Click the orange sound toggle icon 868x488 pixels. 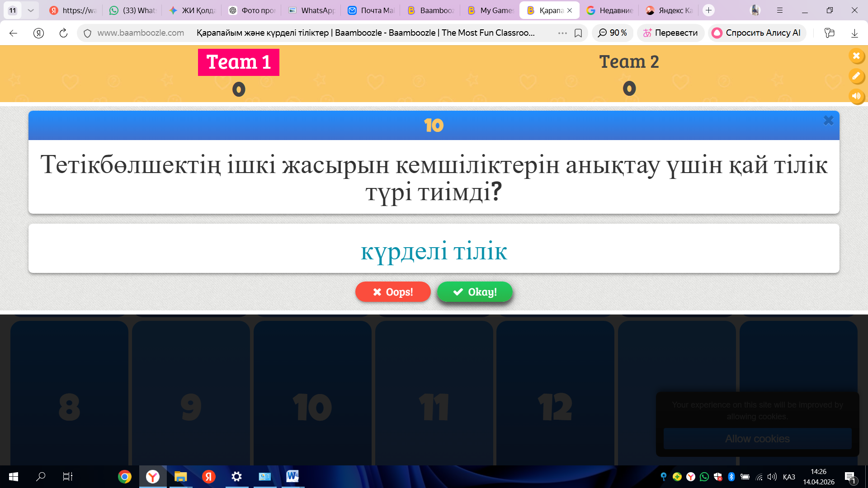pos(856,96)
